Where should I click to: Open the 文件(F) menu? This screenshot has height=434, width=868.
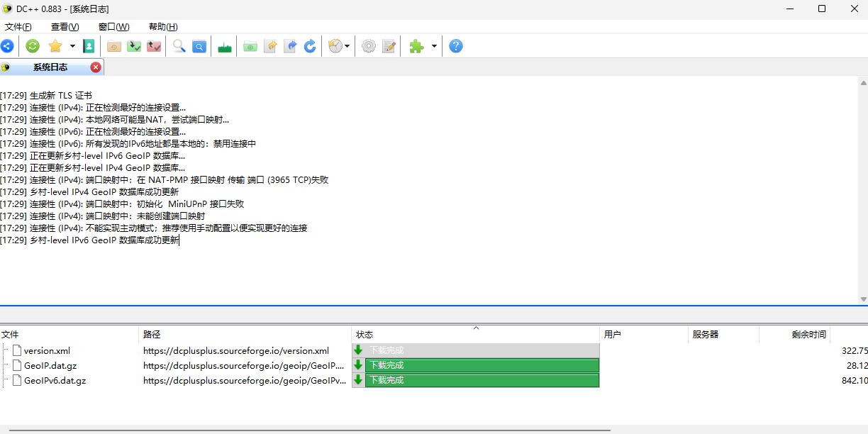[x=18, y=27]
